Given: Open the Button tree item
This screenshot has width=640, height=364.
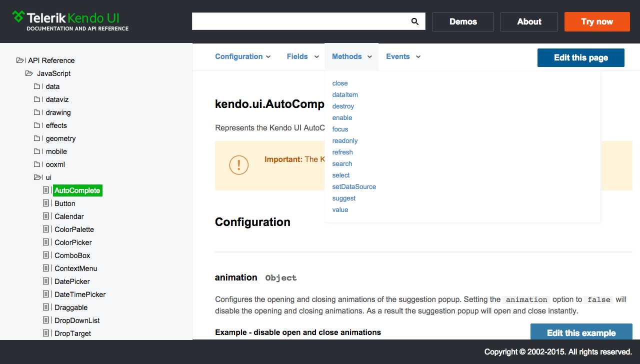Looking at the screenshot, I should coord(65,203).
